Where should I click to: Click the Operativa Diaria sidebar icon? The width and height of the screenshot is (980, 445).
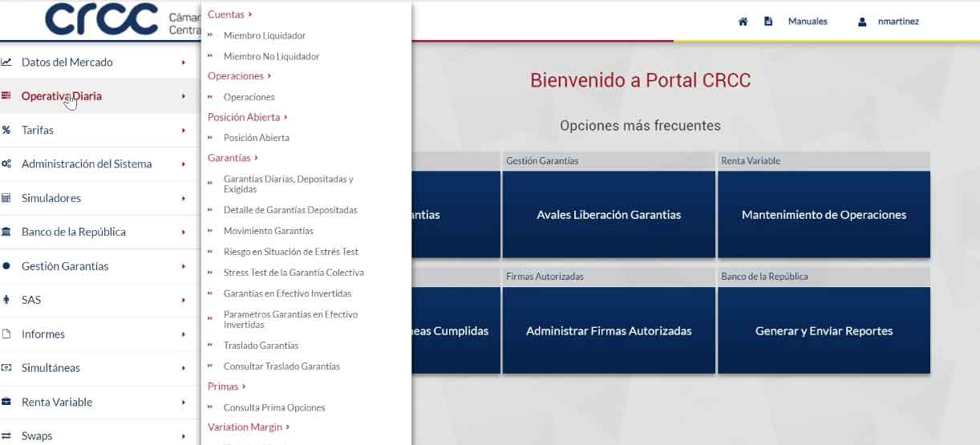pyautogui.click(x=6, y=96)
